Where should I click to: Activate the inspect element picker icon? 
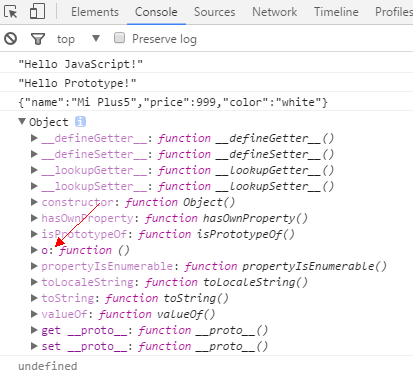click(x=11, y=12)
